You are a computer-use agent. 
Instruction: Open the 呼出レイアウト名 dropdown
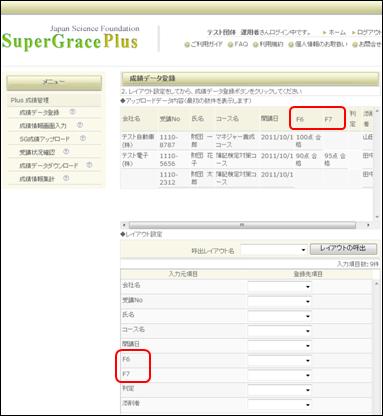(x=274, y=250)
